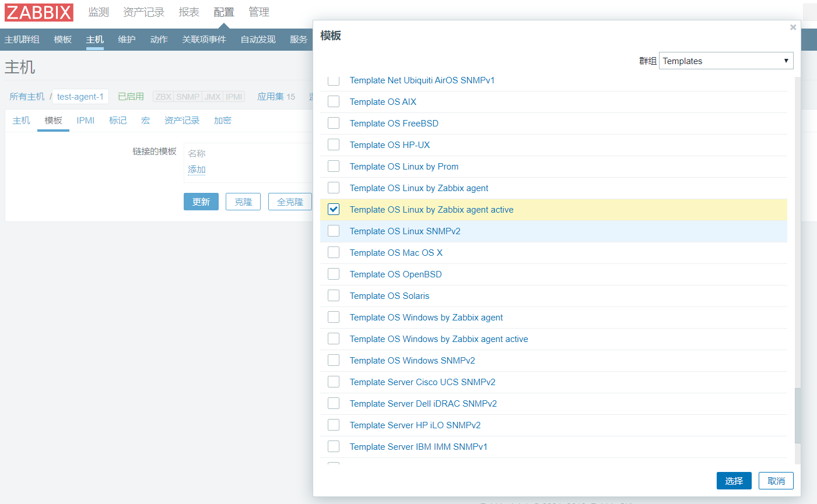Viewport: 817px width, 504px height.
Task: Open Template OS AIX link
Action: 383,102
